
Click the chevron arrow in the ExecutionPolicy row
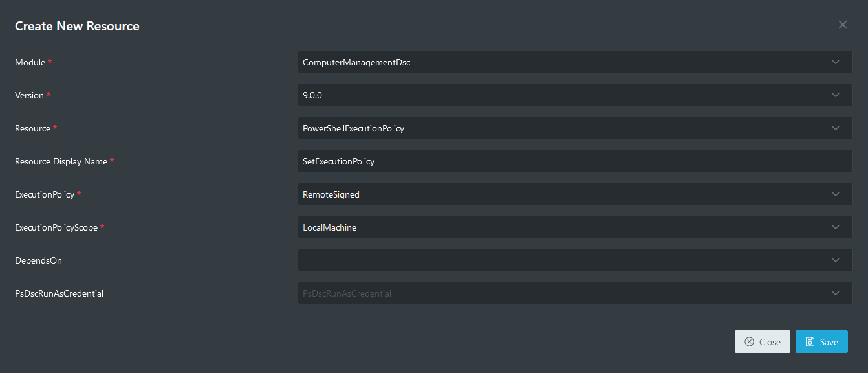pyautogui.click(x=836, y=194)
